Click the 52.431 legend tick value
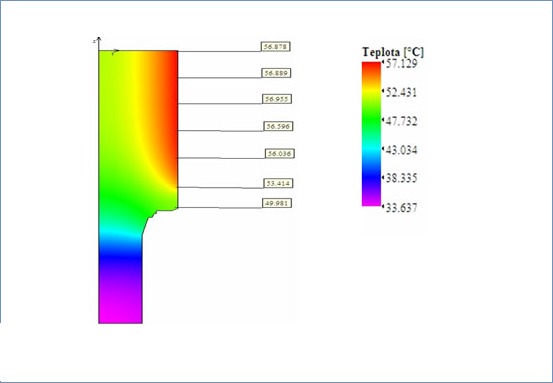Screen dimensions: 553x383 401,92
